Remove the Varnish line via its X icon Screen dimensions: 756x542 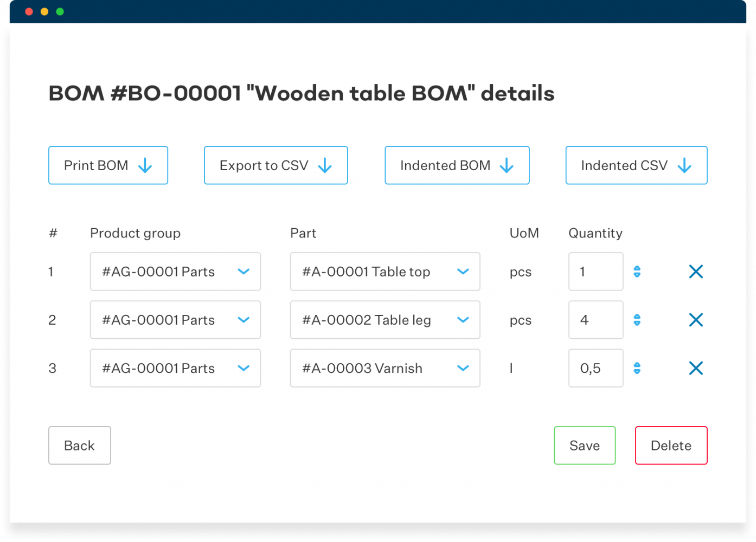point(696,368)
